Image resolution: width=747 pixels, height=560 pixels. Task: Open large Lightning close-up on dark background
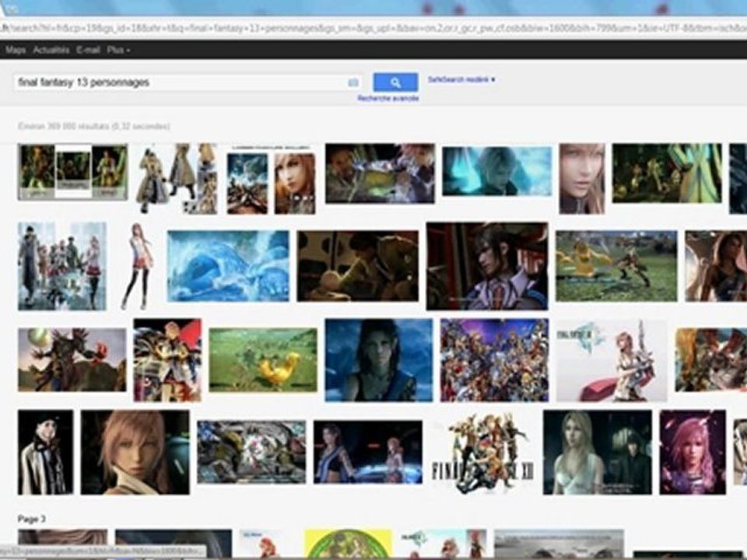[135, 452]
